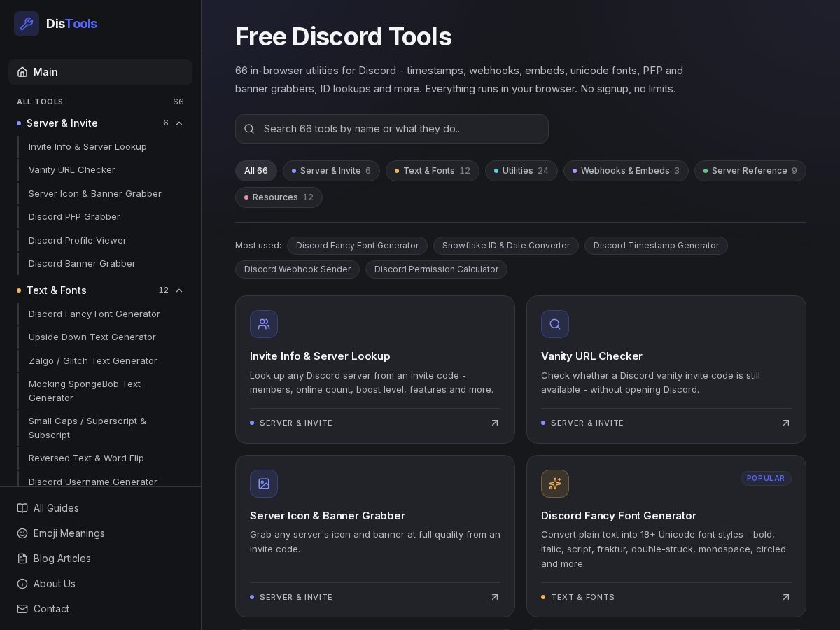Viewport: 840px width, 630px height.
Task: Filter by Server & Invite category
Action: 331,171
